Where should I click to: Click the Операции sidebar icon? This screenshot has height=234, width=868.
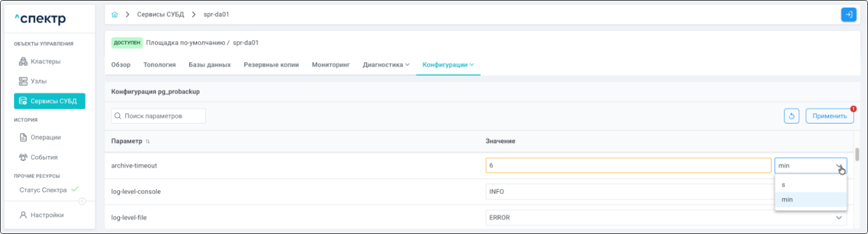[23, 137]
